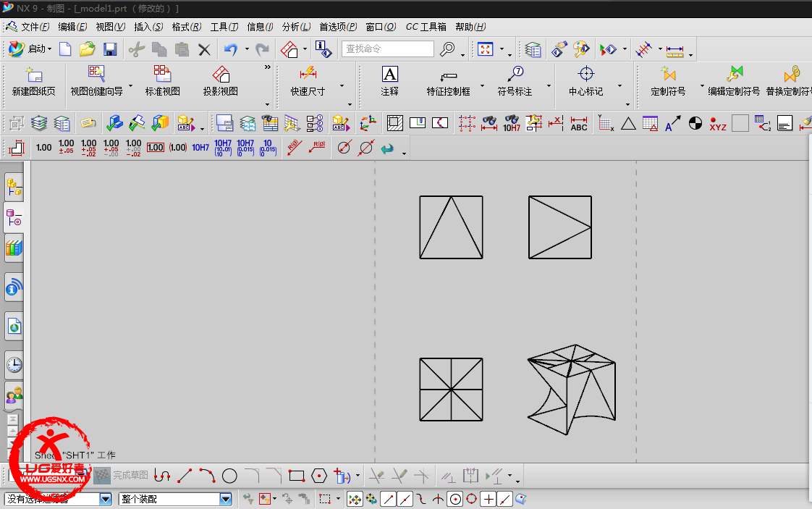Click the XYZ coordinate note icon
The width and height of the screenshot is (812, 509).
coord(718,123)
